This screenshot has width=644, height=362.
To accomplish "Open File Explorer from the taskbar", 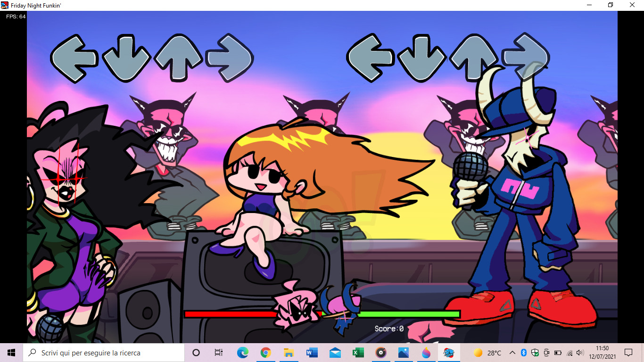I will pos(289,353).
